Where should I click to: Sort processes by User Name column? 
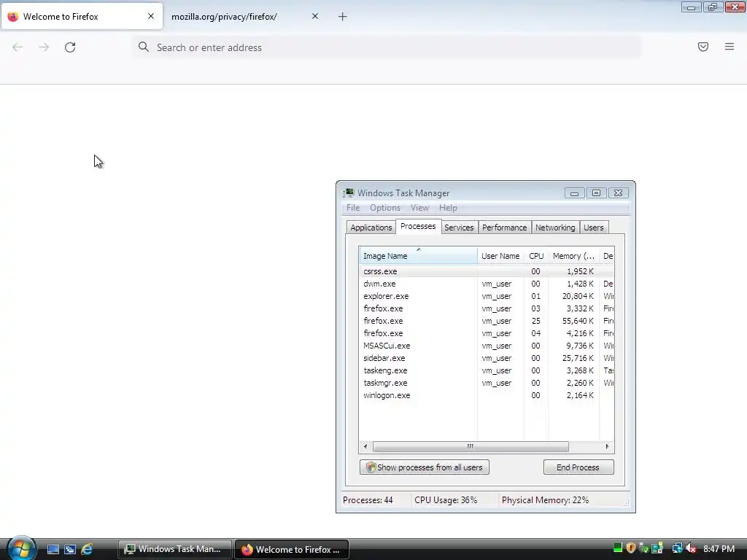coord(500,256)
